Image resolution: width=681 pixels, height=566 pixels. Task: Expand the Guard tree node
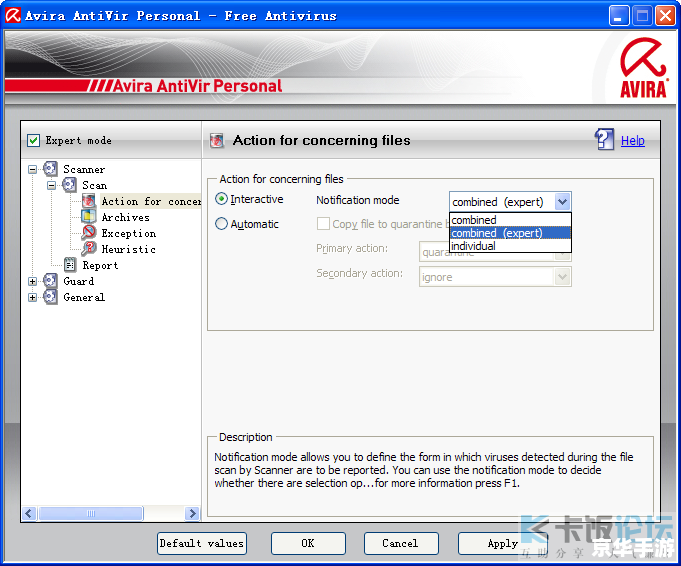coord(32,281)
